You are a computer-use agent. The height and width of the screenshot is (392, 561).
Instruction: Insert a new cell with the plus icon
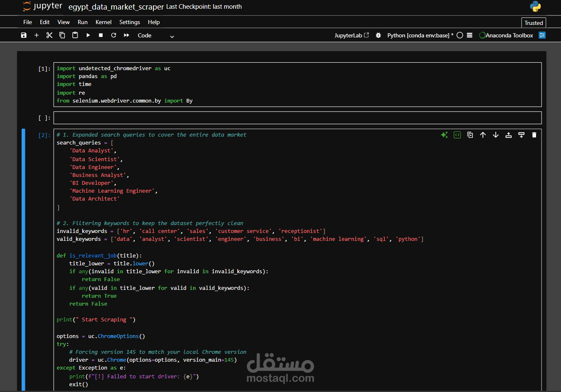coord(37,35)
